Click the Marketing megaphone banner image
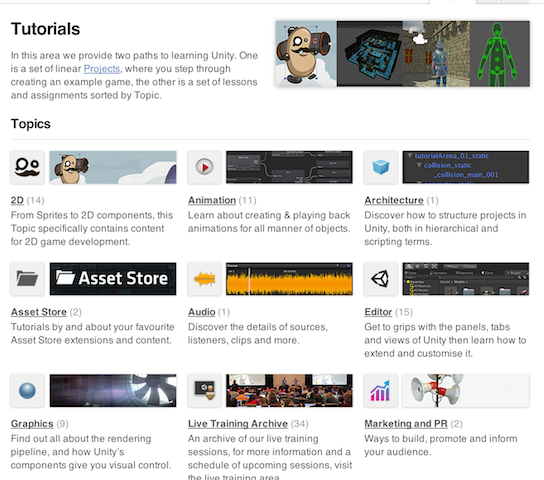Image resolution: width=544 pixels, height=480 pixels. [466, 391]
